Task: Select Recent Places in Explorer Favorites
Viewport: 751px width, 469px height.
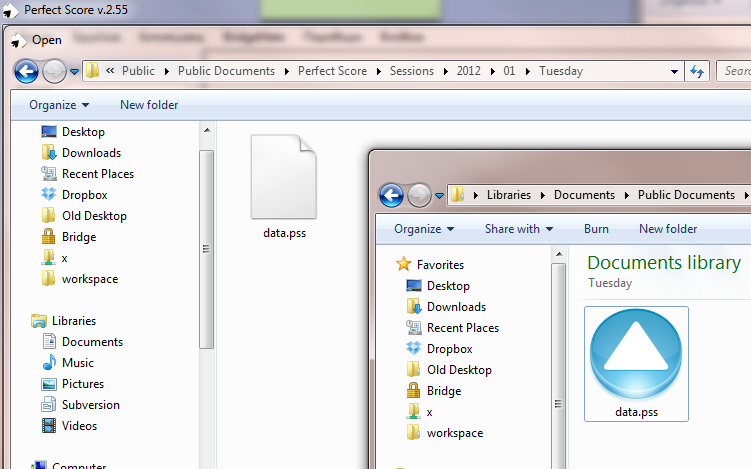Action: [452, 328]
